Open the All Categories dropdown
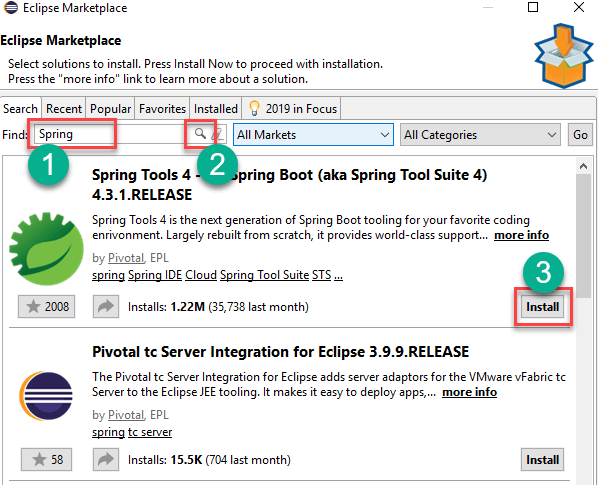Screen dimensions: 598x485 [480, 135]
